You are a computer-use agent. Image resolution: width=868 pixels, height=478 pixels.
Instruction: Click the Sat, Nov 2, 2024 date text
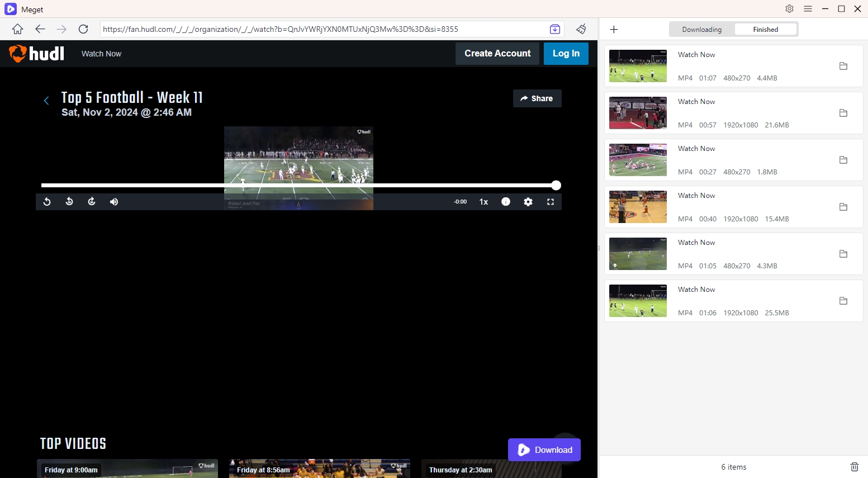(x=126, y=112)
